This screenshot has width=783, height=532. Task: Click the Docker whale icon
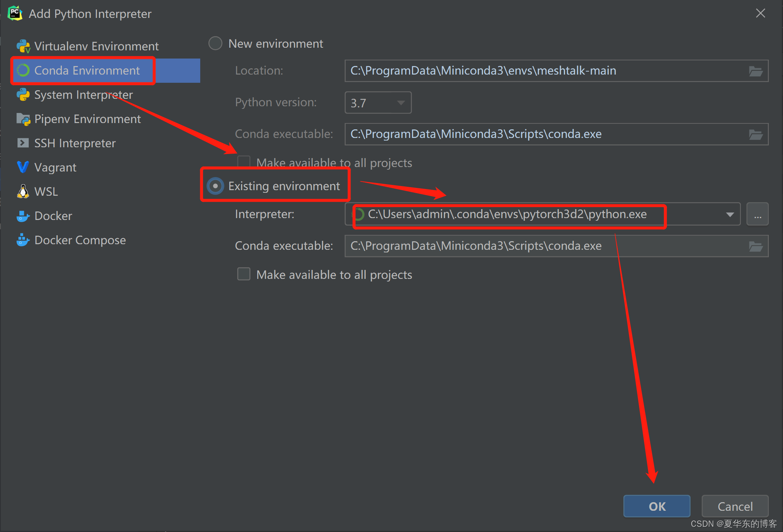(23, 216)
